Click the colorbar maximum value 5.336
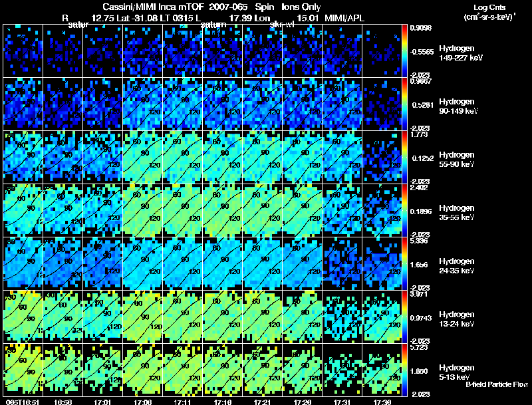This screenshot has height=405, width=532. [x=419, y=241]
